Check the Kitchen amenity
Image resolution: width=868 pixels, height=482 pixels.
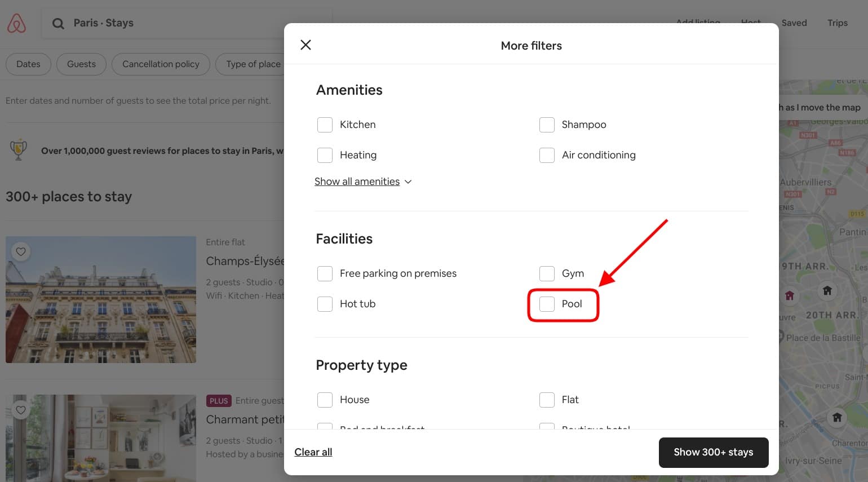coord(325,125)
